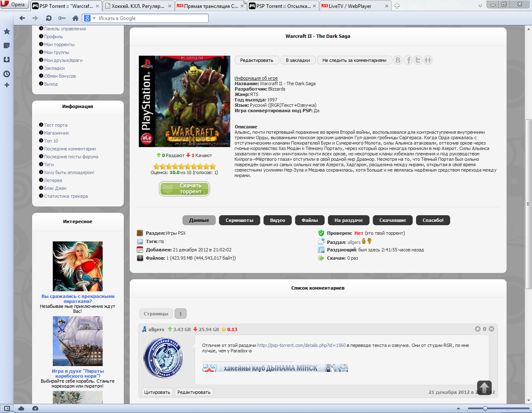Open uploader "allgers" in the Раздал row
Viewport: 532px width, 413px height.
pos(354,242)
